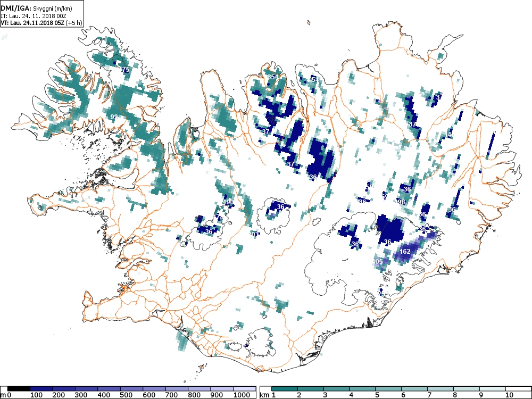Viewport: 532px width, 399px height.
Task: Click the 'DMI/IGA: Skyggni (m/km)' title
Action: [36, 9]
